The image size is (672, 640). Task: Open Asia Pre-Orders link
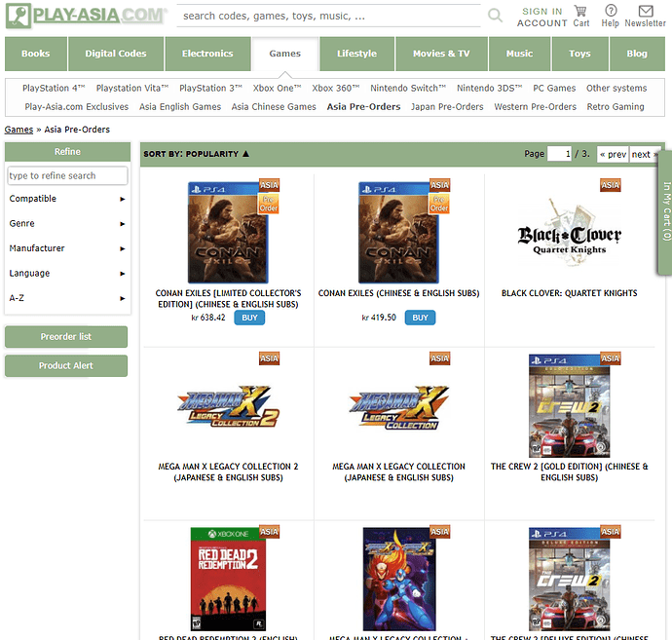(x=363, y=107)
